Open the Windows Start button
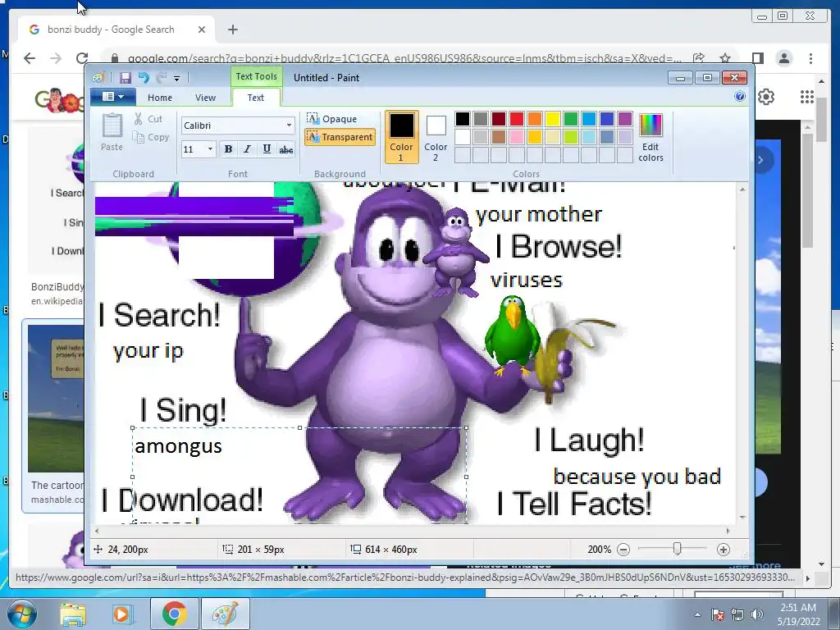Image resolution: width=840 pixels, height=630 pixels. 21,614
